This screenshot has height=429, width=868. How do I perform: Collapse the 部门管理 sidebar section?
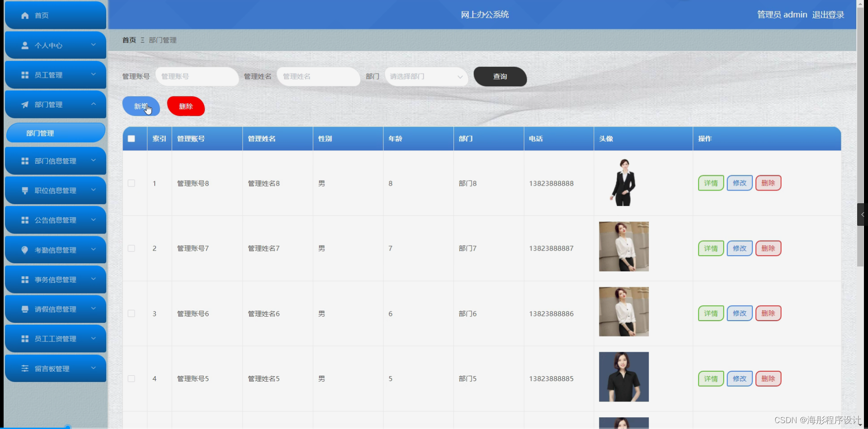94,104
